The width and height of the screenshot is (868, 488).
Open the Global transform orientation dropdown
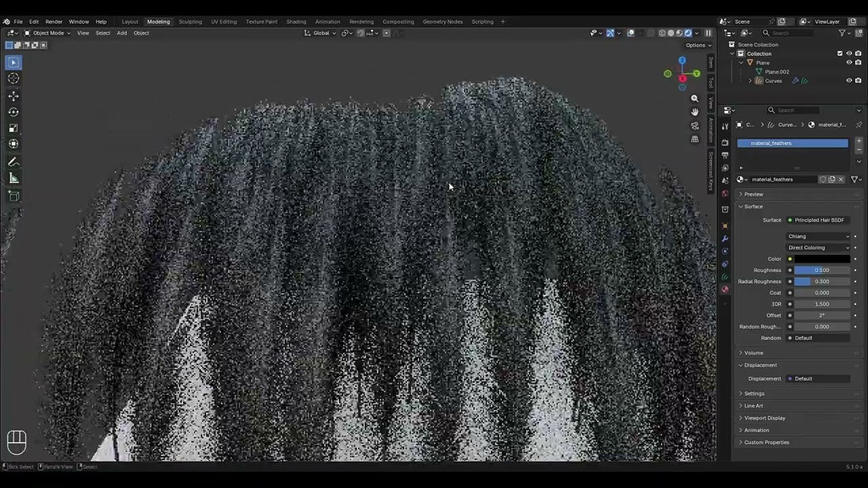320,33
